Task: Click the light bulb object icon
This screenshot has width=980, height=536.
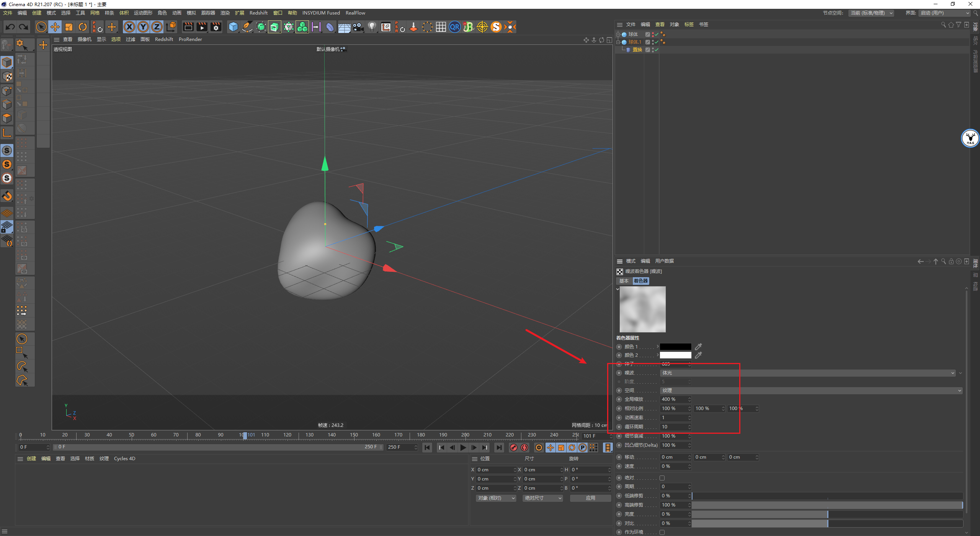Action: (x=372, y=27)
